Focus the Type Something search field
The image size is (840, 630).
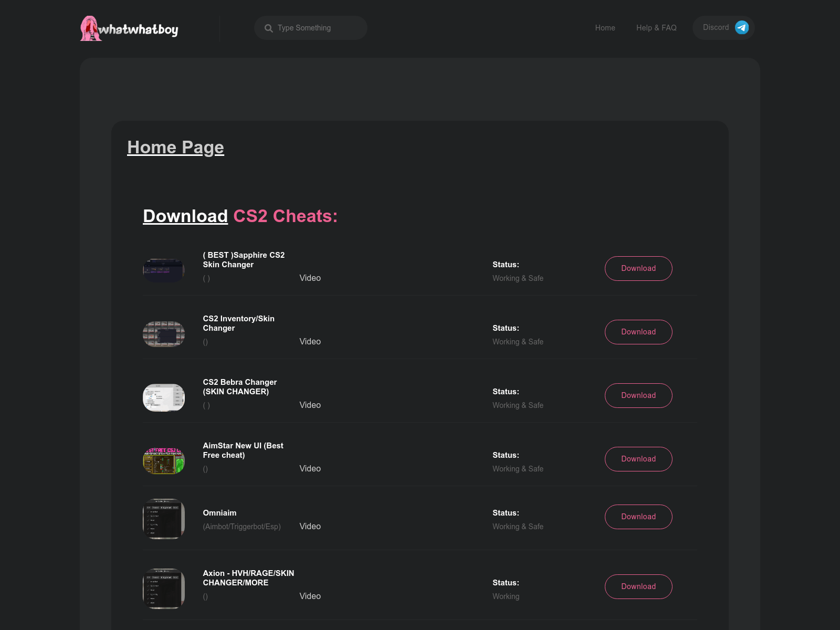tap(310, 28)
